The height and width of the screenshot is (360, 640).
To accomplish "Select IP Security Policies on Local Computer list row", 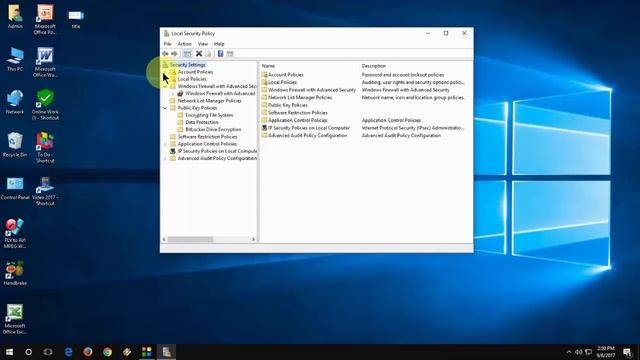I will [x=309, y=128].
